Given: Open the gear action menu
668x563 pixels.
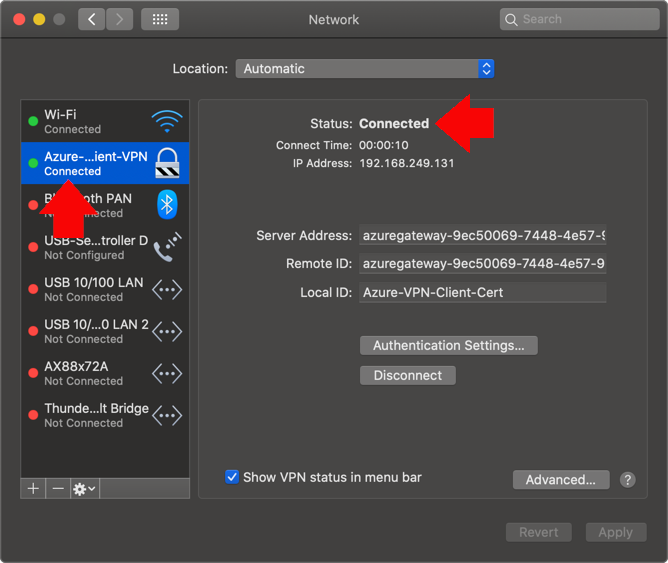Looking at the screenshot, I should click(x=85, y=488).
